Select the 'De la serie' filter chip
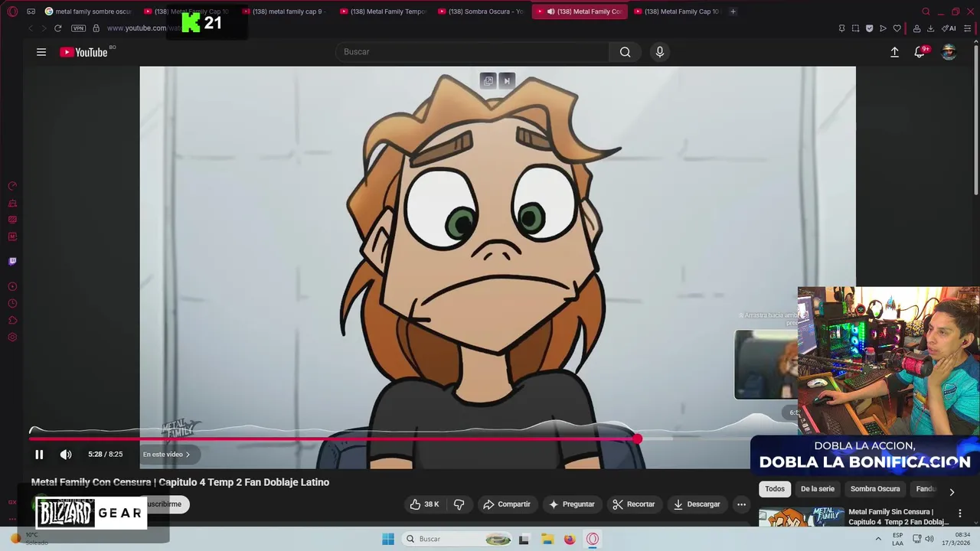980x551 pixels. (x=818, y=489)
